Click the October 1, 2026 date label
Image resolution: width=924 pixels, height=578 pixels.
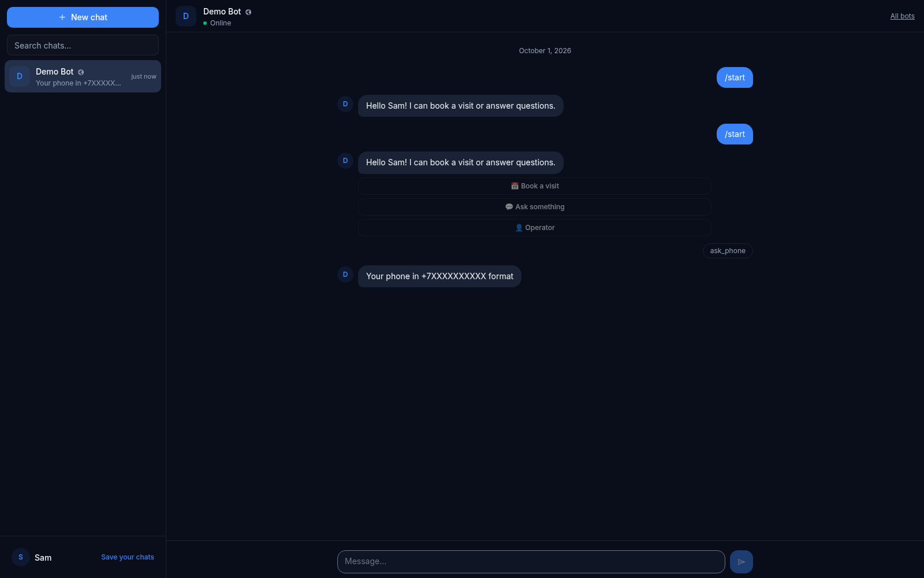545,51
